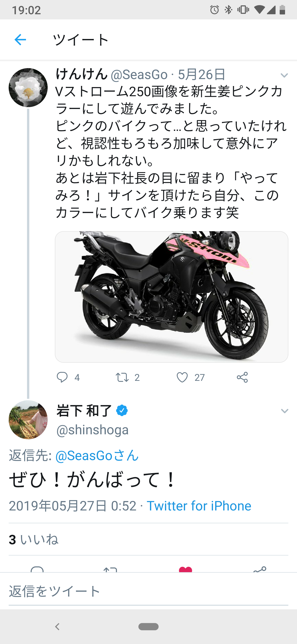Viewport: 297px width, 644px height.
Task: Retweet けんけん's V-Strom tweet
Action: click(122, 377)
